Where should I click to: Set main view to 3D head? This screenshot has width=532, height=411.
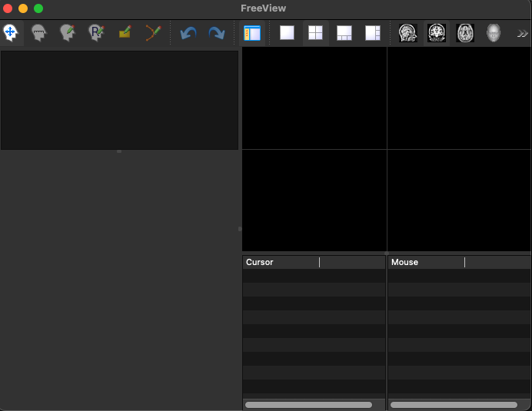coord(494,33)
